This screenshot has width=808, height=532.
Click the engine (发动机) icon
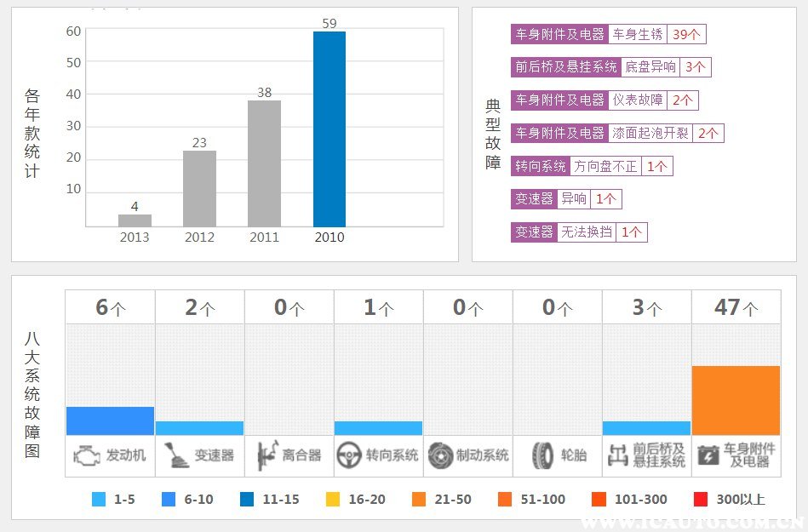coord(86,455)
